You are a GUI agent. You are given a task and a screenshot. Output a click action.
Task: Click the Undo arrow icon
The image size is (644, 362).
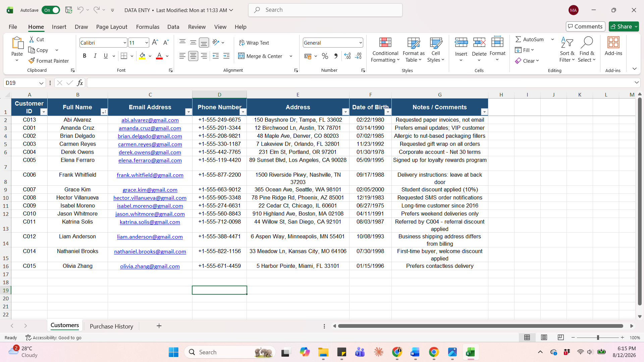tap(80, 10)
